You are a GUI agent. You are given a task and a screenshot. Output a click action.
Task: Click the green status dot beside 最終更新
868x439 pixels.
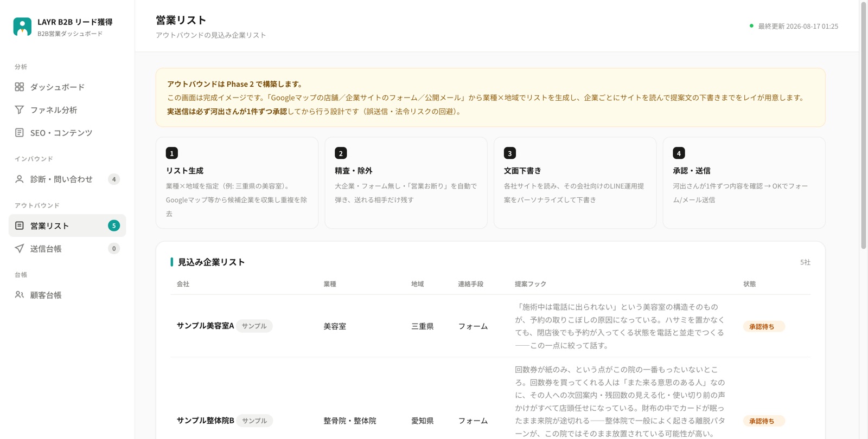click(x=751, y=26)
